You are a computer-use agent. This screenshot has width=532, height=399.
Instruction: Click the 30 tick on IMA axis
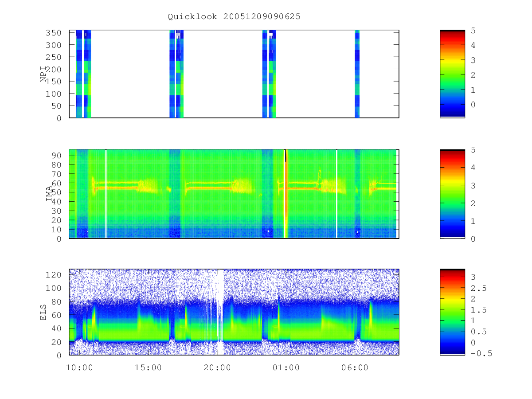pos(58,211)
